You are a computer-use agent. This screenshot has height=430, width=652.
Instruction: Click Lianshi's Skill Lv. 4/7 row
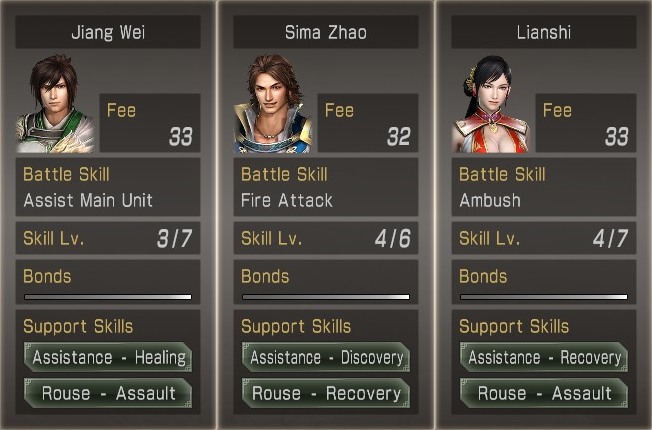tap(544, 238)
